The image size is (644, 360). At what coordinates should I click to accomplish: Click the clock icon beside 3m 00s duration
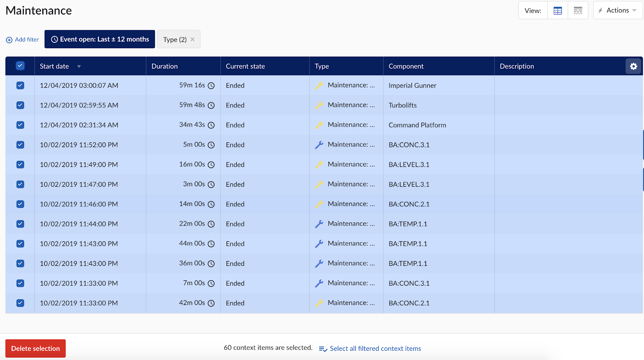point(211,185)
